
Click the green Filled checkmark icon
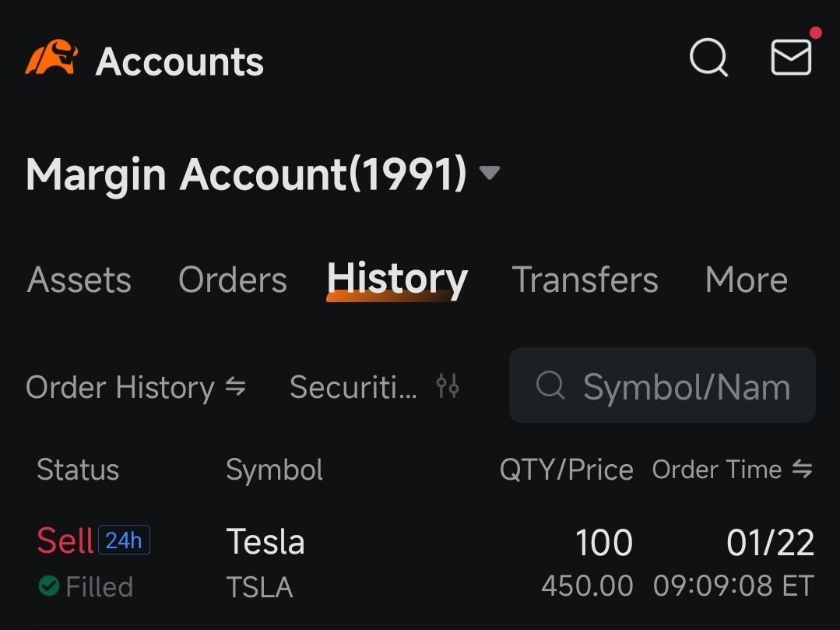[x=49, y=586]
